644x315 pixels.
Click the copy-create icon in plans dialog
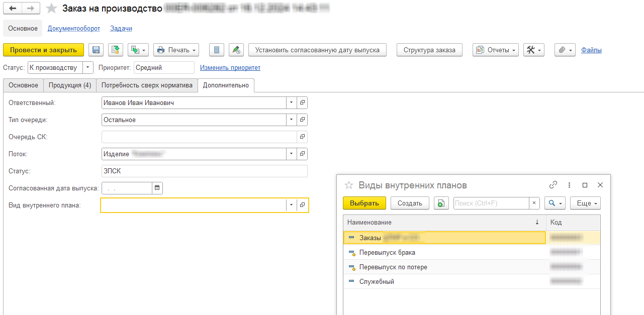tap(441, 203)
